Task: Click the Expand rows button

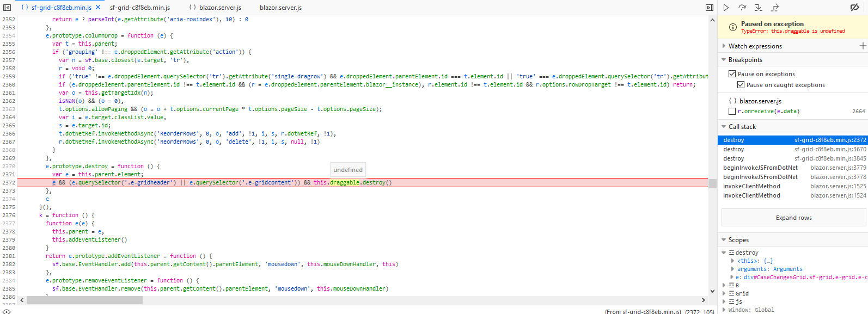Action: 793,218
